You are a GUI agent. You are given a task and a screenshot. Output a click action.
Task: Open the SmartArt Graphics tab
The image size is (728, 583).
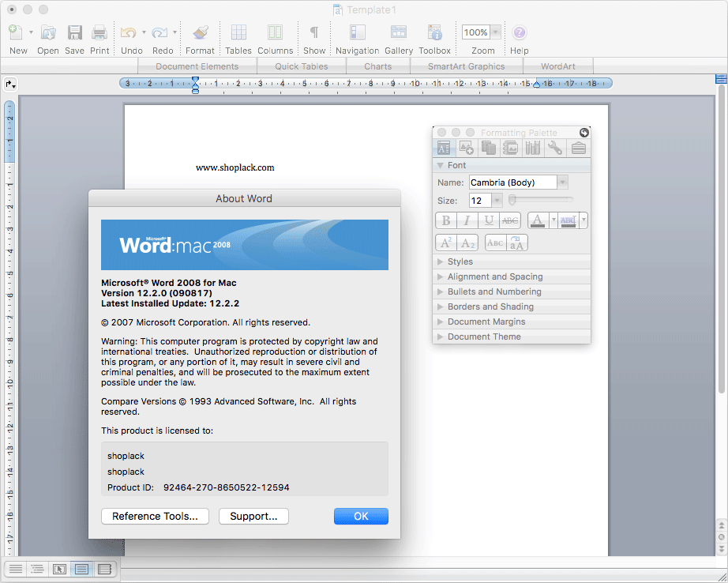point(466,66)
